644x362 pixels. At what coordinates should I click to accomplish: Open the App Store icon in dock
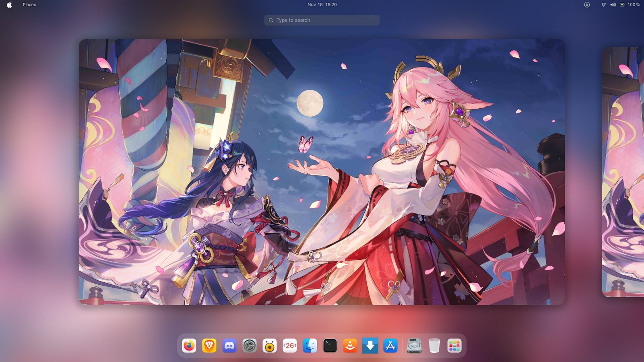[x=390, y=346]
